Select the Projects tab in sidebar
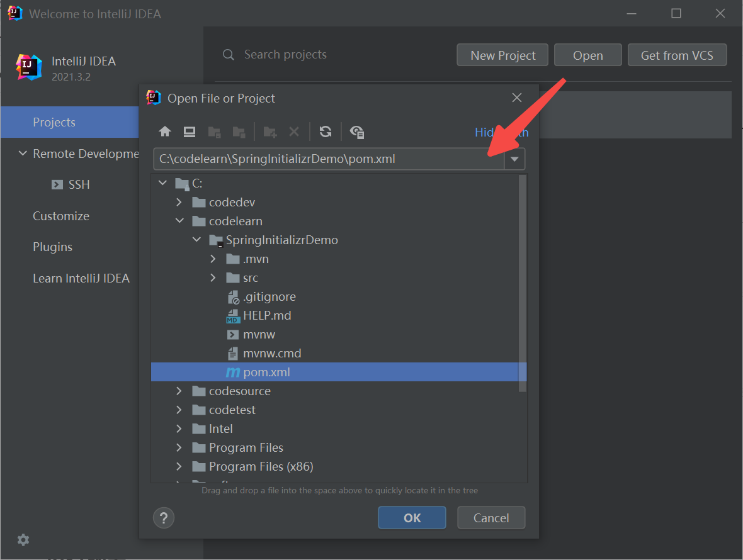This screenshot has width=743, height=560. tap(70, 122)
